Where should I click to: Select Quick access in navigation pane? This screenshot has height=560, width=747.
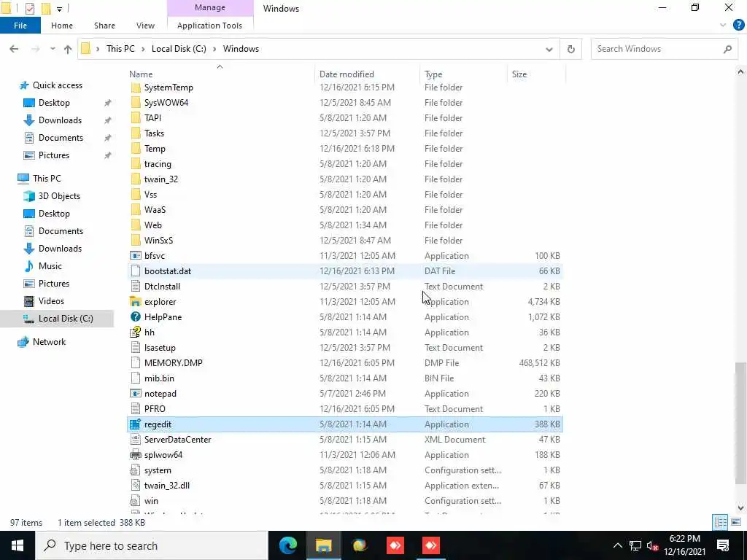pos(57,85)
